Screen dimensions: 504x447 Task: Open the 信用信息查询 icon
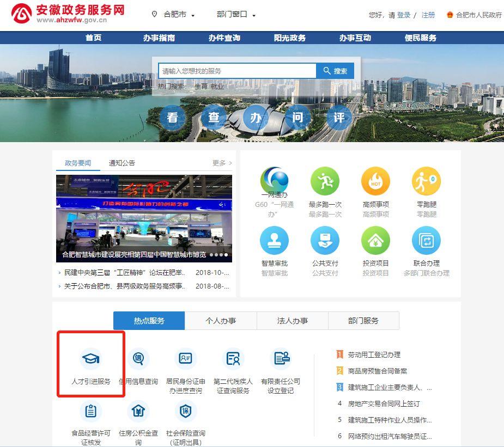(x=138, y=358)
